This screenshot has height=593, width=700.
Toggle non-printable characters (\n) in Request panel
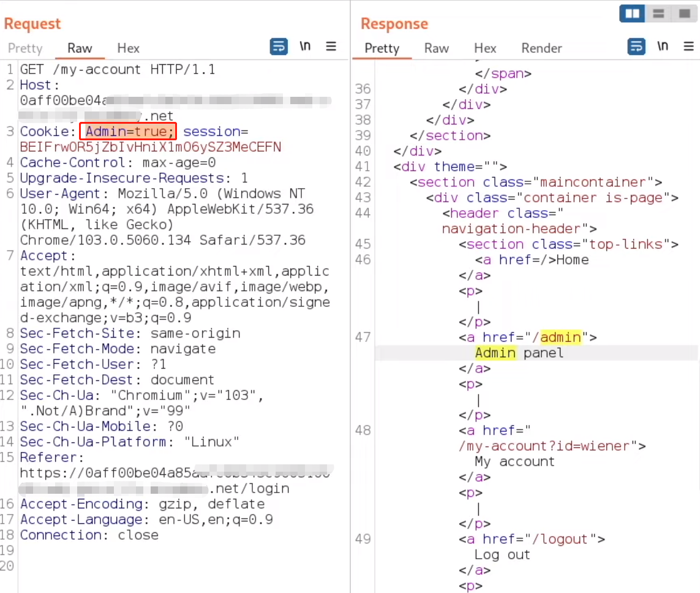(305, 47)
